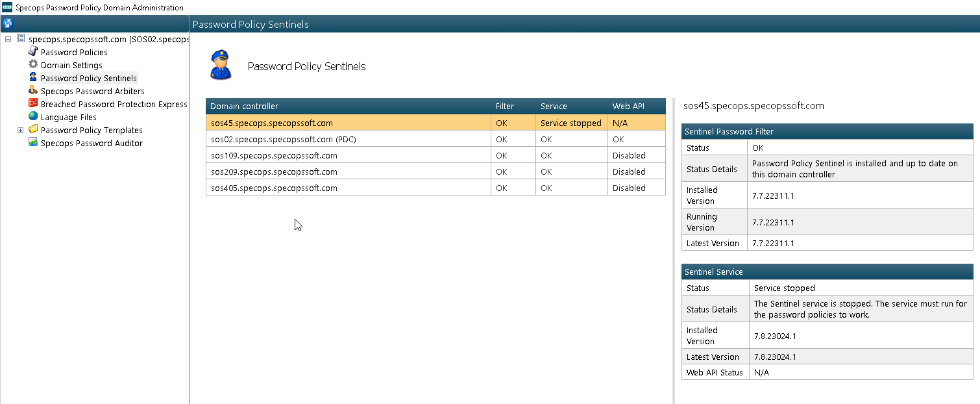980x404 pixels.
Task: Click the filter Running Version value 7.7.22311.1
Action: [x=773, y=222]
